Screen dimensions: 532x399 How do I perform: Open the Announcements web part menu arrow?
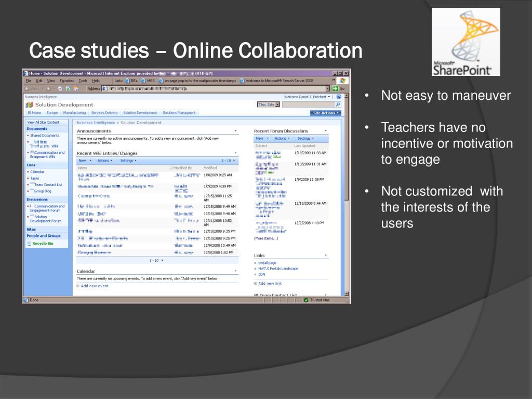[x=235, y=131]
